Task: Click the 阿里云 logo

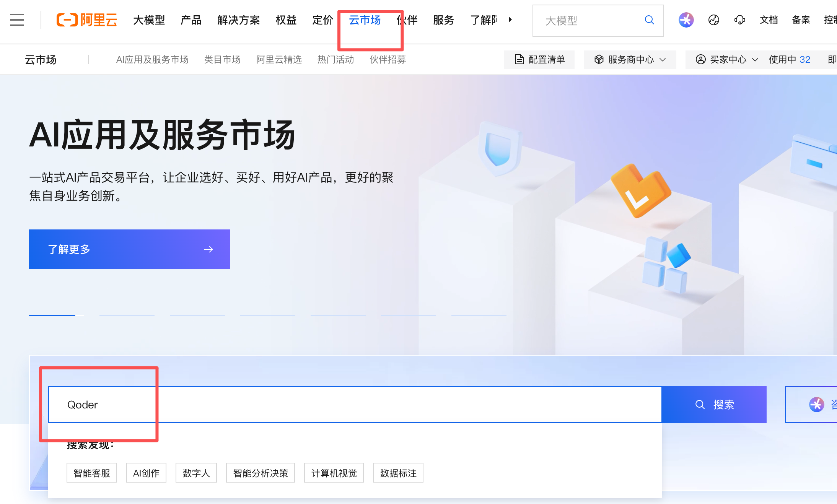Action: [x=87, y=20]
